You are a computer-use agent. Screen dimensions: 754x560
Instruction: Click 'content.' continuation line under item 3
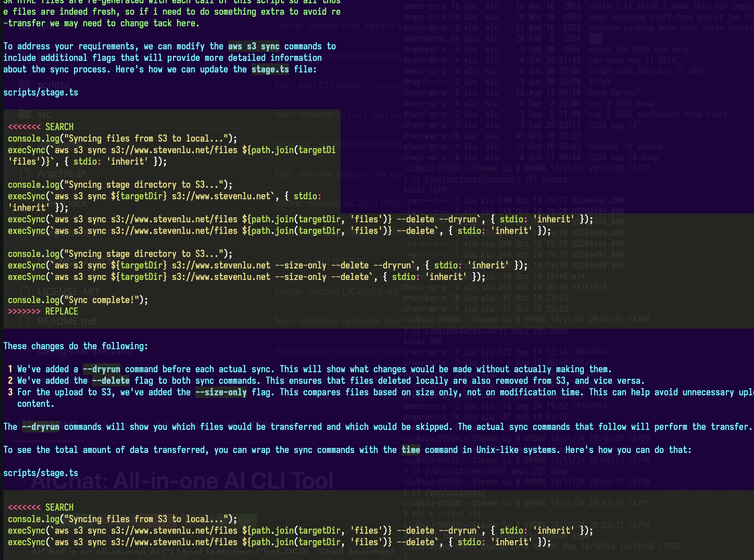pos(36,404)
